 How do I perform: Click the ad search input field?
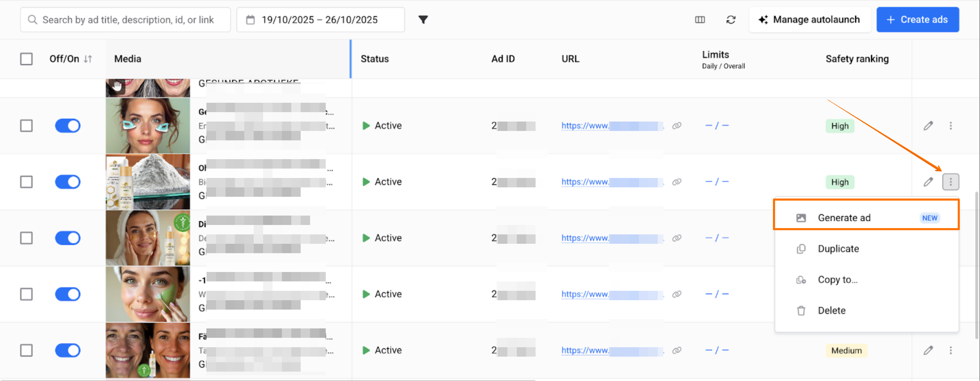128,20
